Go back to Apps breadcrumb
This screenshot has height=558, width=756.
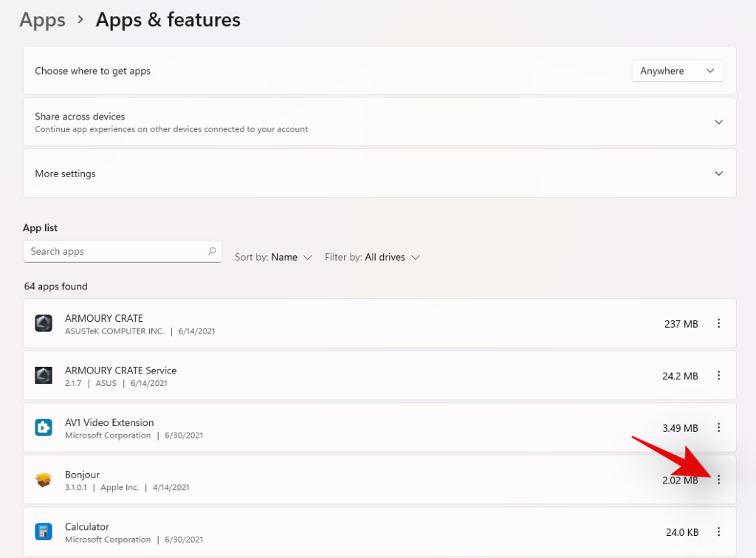pos(42,20)
